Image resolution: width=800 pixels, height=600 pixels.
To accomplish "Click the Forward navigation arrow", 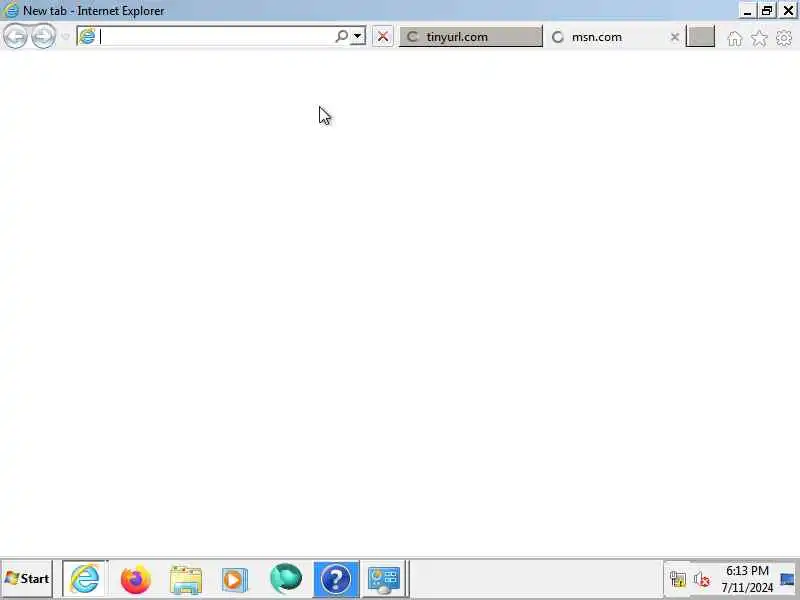I will pos(43,36).
